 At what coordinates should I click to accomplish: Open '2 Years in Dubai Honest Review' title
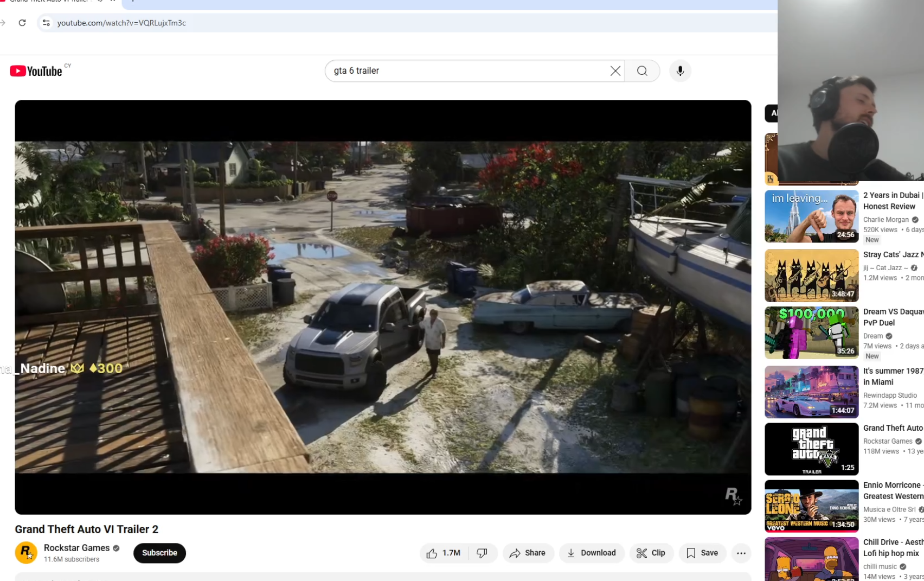pos(893,201)
